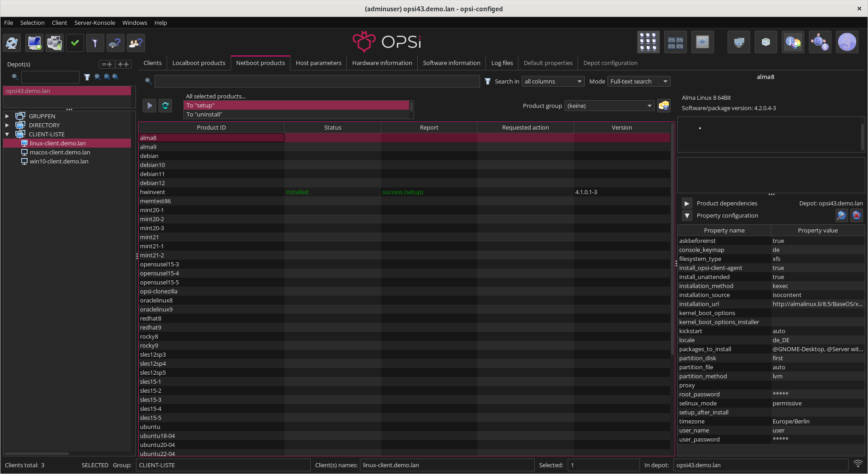This screenshot has width=868, height=474.
Task: Expand the Product dependencies section
Action: [x=687, y=204]
